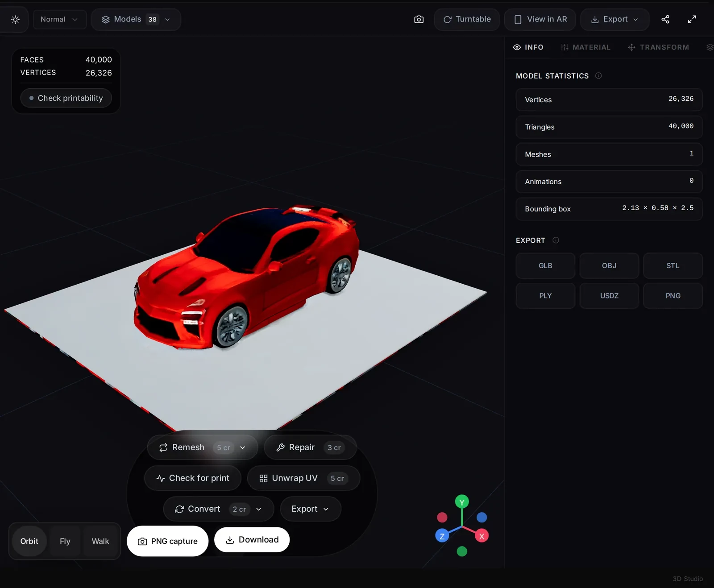This screenshot has height=588, width=714.
Task: Expand the Remesh options chevron
Action: point(243,447)
